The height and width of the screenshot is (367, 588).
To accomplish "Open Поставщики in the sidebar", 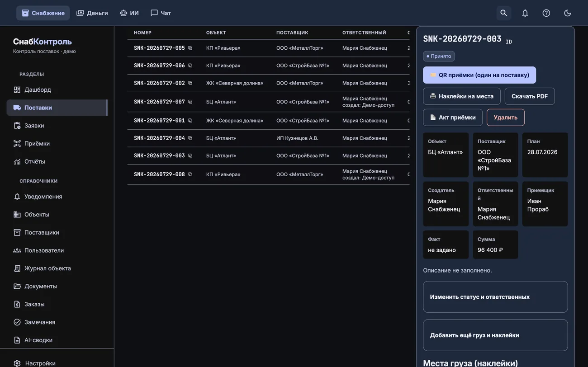I will [57, 232].
